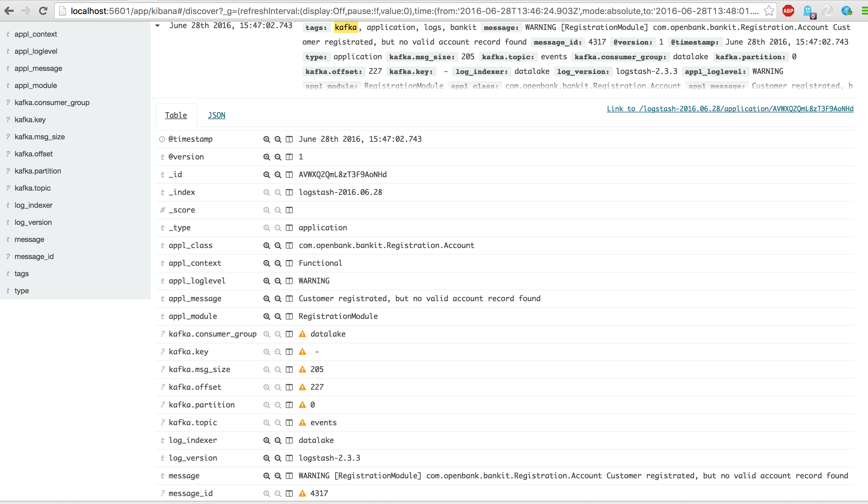Click the browser reload button

coord(43,11)
